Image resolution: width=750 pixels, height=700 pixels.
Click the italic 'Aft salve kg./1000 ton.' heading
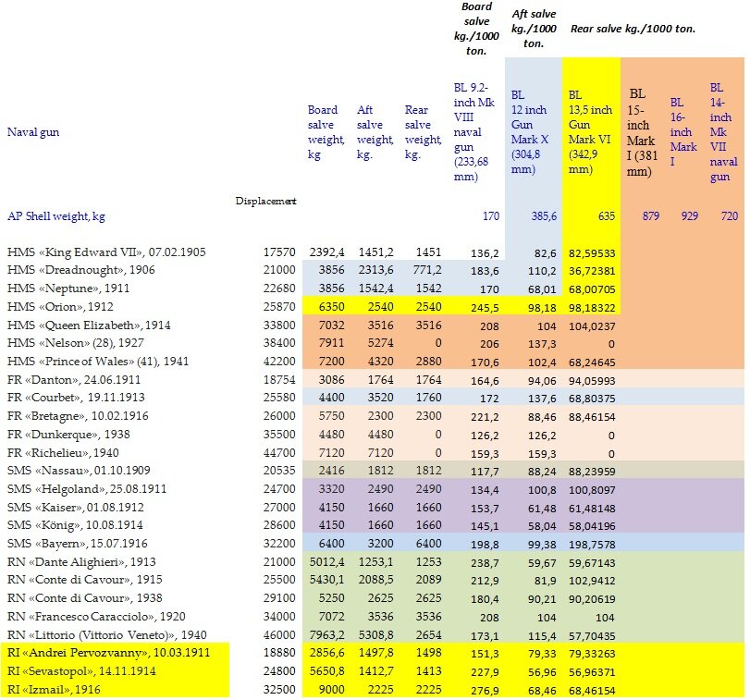[x=534, y=29]
